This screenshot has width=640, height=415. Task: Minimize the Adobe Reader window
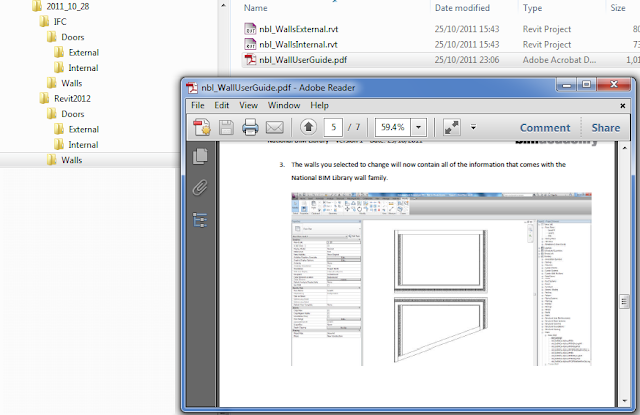(567, 85)
